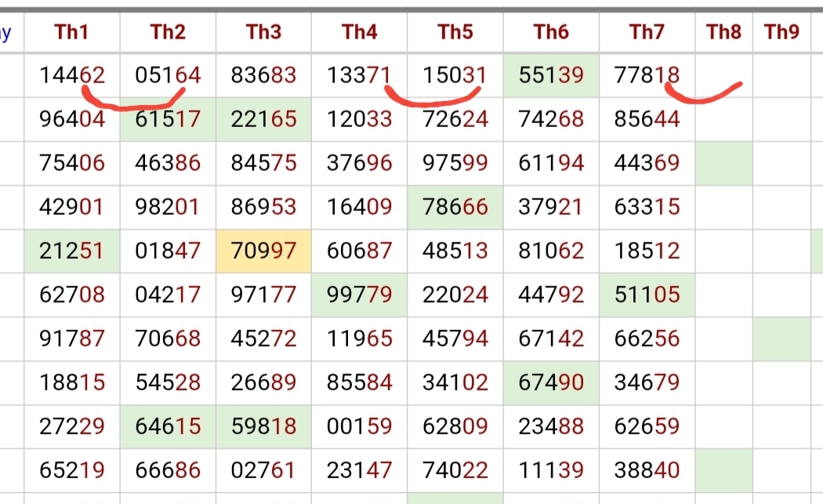Click cell 99779 under Th4
Screen dimensions: 823x504
tap(360, 295)
